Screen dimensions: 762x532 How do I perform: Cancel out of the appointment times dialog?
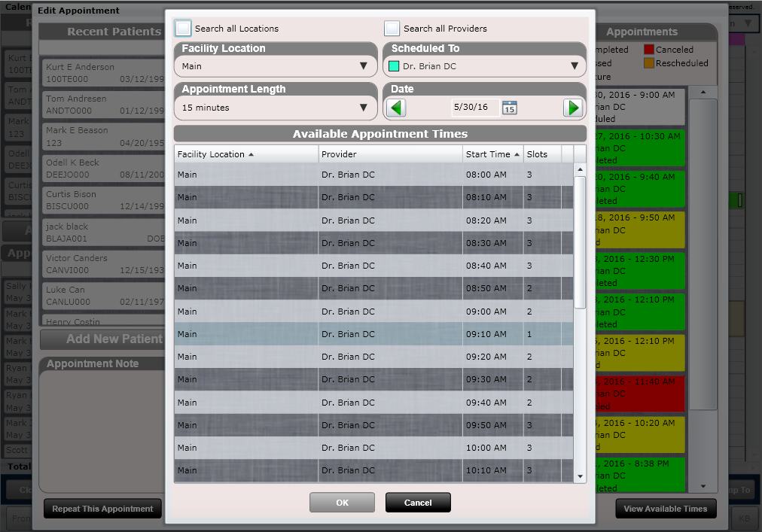[418, 503]
